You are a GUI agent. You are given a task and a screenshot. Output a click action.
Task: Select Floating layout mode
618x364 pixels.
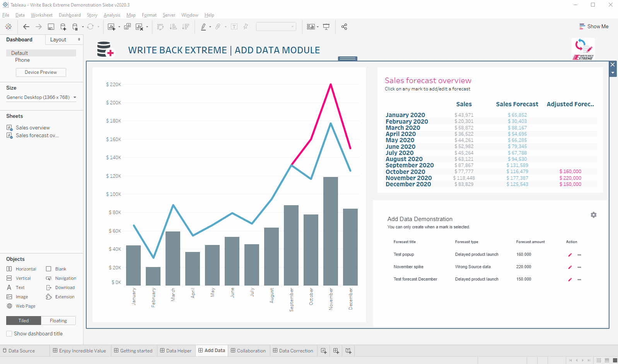[x=58, y=321]
